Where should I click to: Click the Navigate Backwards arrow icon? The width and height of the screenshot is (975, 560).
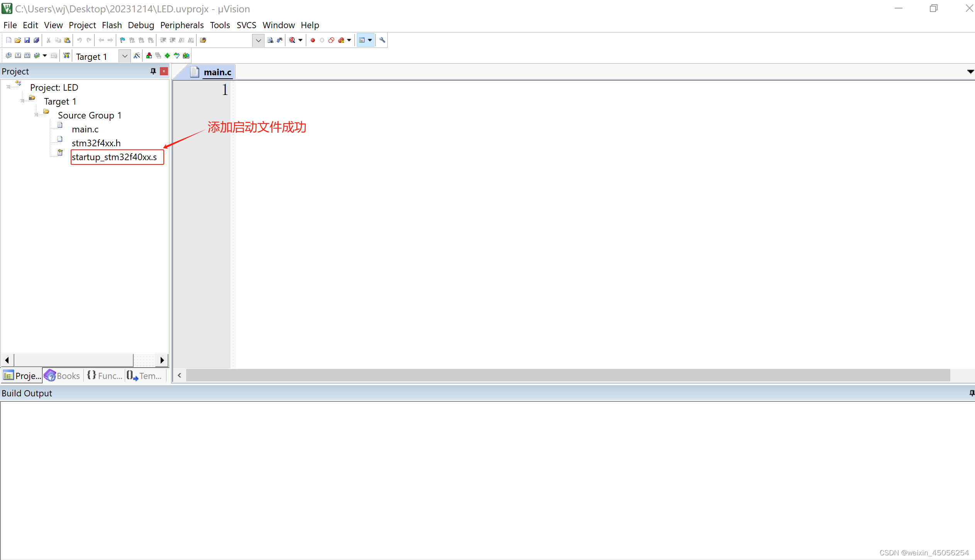(101, 40)
